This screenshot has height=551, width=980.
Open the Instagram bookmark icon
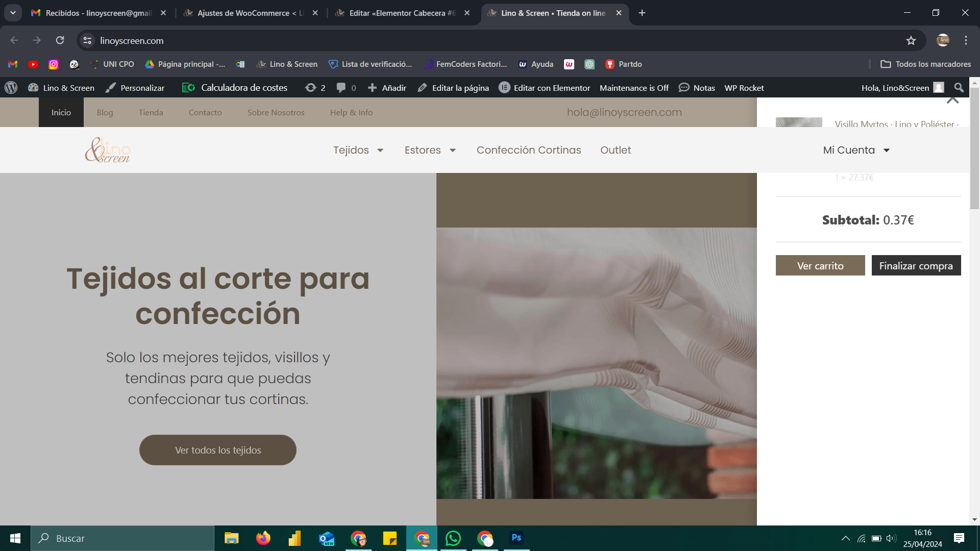coord(54,64)
